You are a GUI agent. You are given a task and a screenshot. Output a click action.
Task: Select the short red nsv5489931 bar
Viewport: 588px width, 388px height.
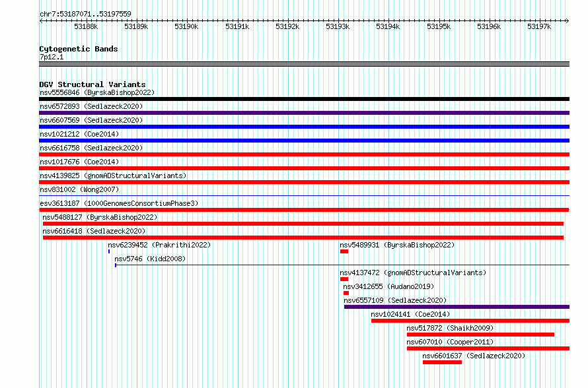point(344,251)
